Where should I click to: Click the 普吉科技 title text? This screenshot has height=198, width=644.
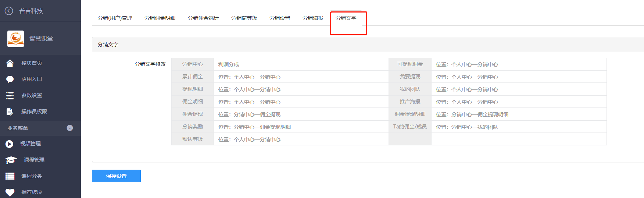point(31,11)
